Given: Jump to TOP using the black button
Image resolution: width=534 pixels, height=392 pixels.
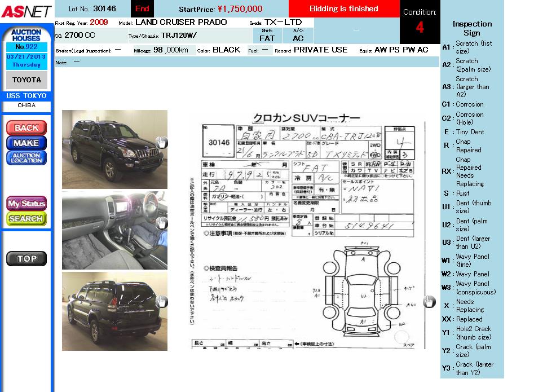Looking at the screenshot, I should pyautogui.click(x=27, y=259).
